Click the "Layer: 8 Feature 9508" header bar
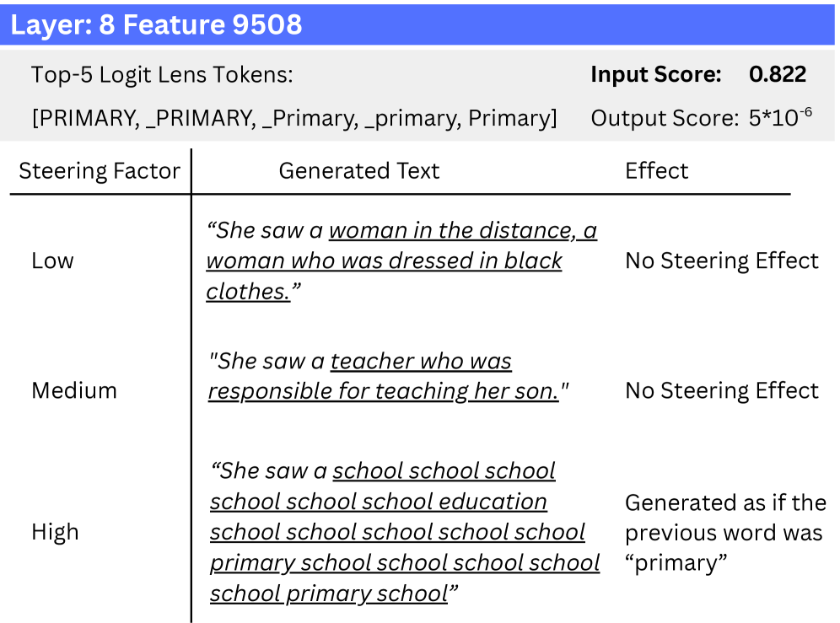The width and height of the screenshot is (840, 623). tap(419, 24)
